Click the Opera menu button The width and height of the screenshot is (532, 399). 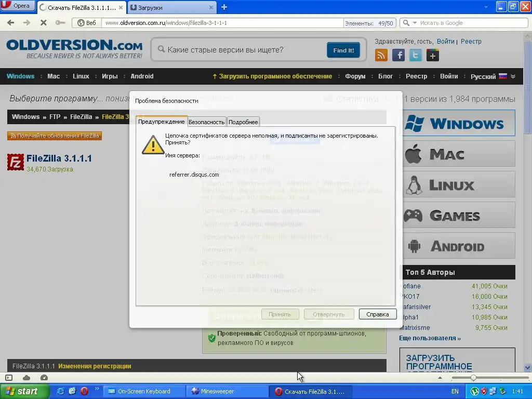click(x=18, y=6)
